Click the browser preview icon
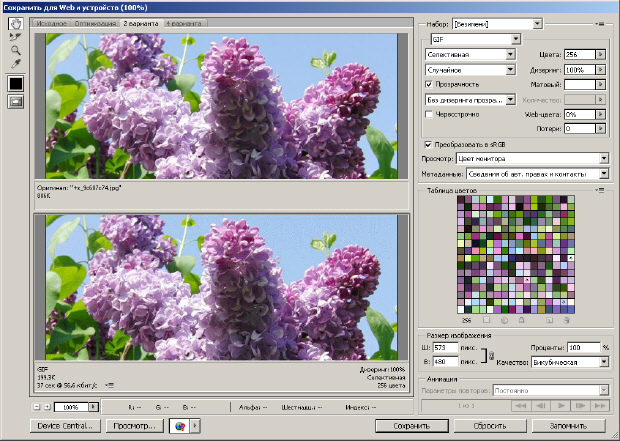The height and width of the screenshot is (441, 620). [179, 426]
